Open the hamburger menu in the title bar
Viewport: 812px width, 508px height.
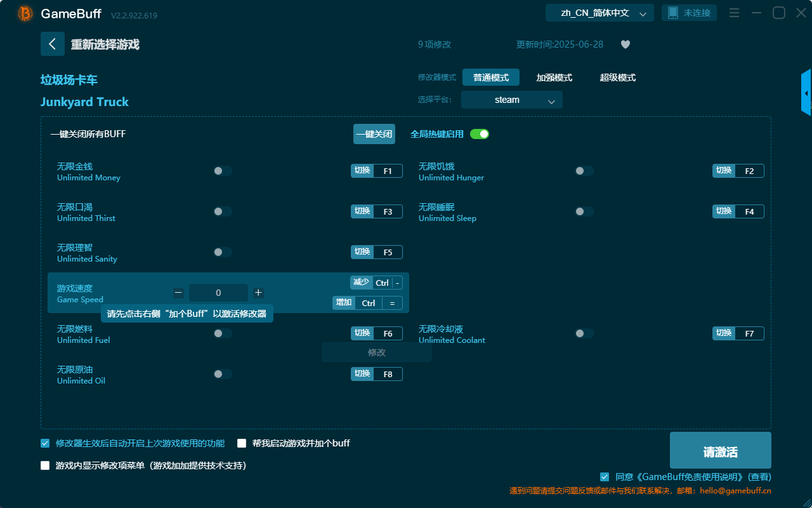(734, 12)
